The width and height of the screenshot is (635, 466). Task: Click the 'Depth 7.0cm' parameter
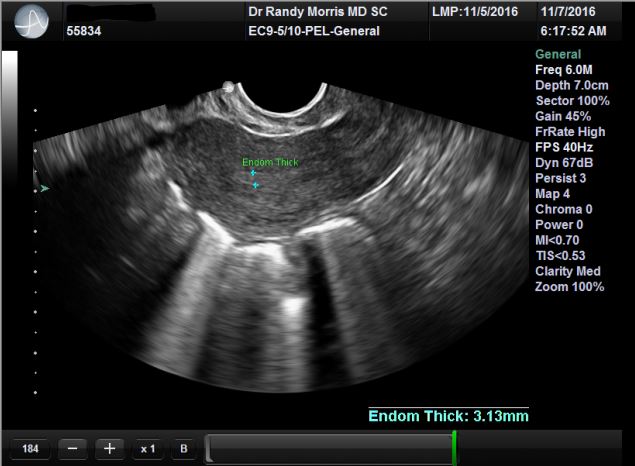[x=572, y=85]
